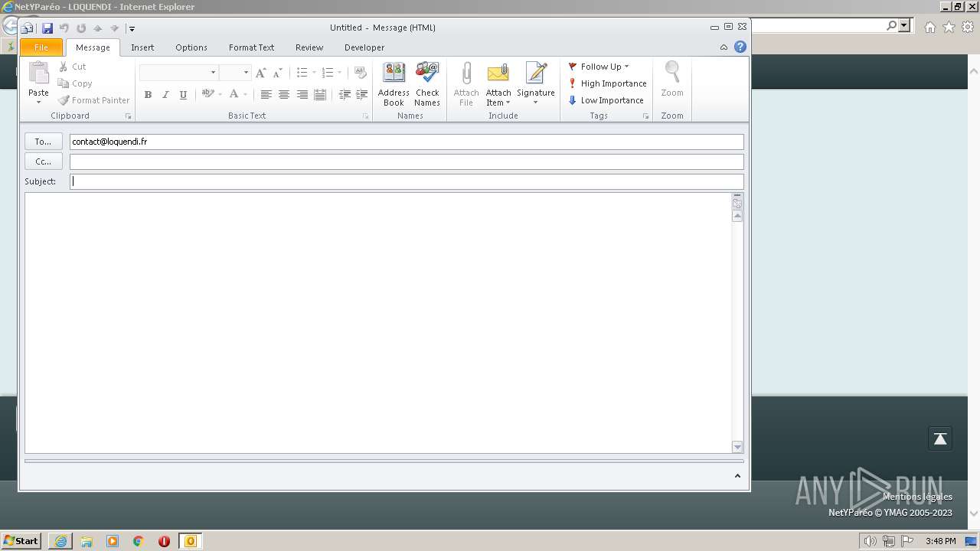
Task: Open the font name combo box
Action: tap(178, 73)
